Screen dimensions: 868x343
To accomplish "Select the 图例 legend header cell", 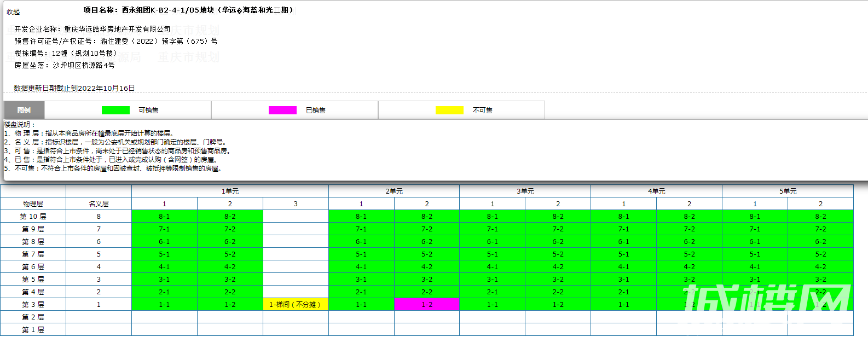I will pyautogui.click(x=24, y=110).
